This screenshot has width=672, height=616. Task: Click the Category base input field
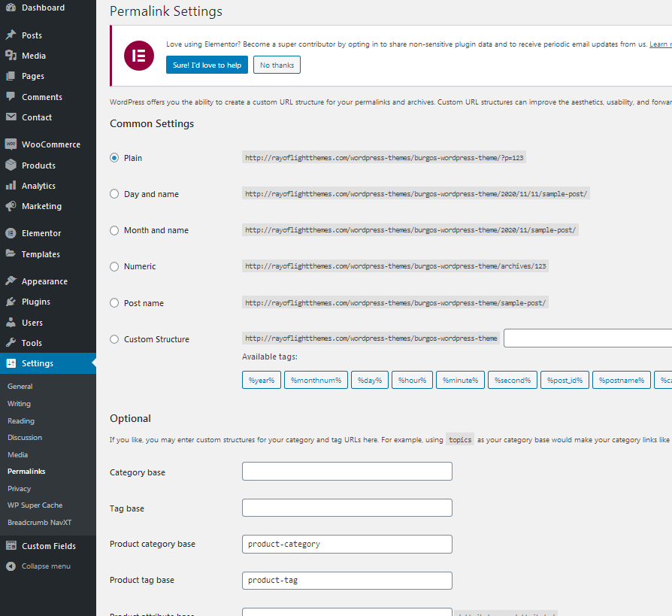pyautogui.click(x=347, y=472)
